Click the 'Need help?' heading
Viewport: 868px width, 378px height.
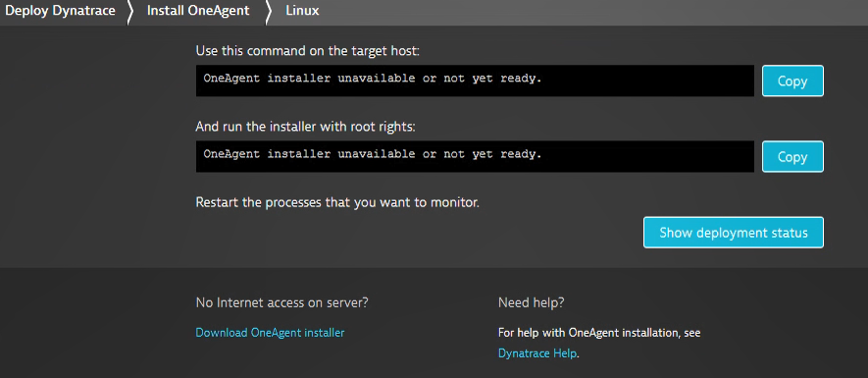point(532,302)
